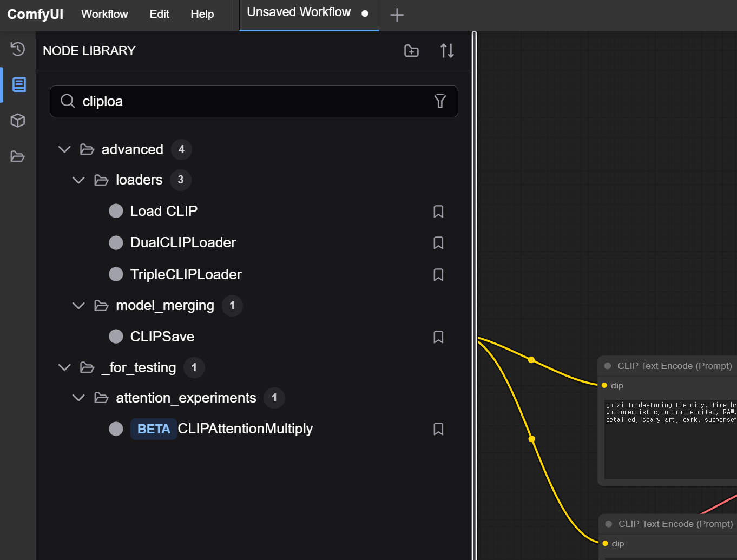Click the _for_testing folder icon
The height and width of the screenshot is (560, 737).
coord(87,367)
